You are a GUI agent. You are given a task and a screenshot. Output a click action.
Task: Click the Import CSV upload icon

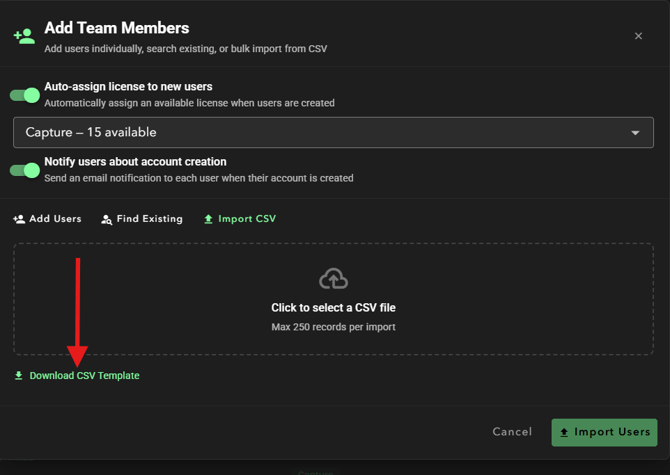208,219
